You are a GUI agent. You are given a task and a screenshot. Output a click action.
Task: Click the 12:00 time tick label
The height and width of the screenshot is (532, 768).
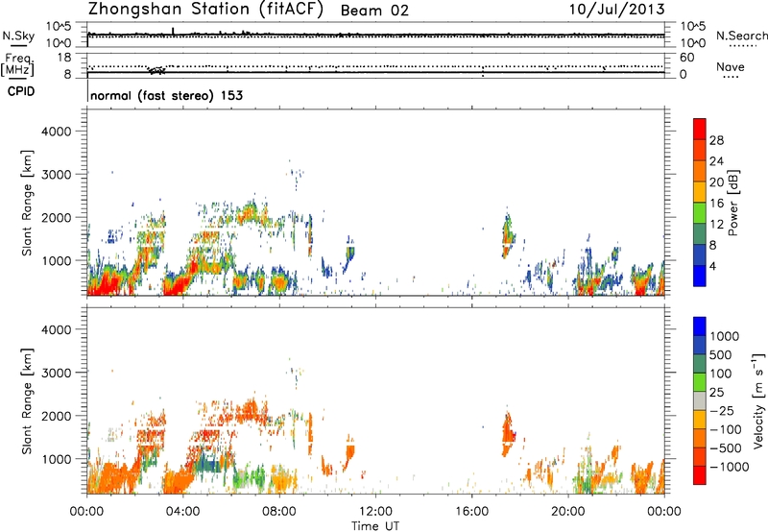375,512
